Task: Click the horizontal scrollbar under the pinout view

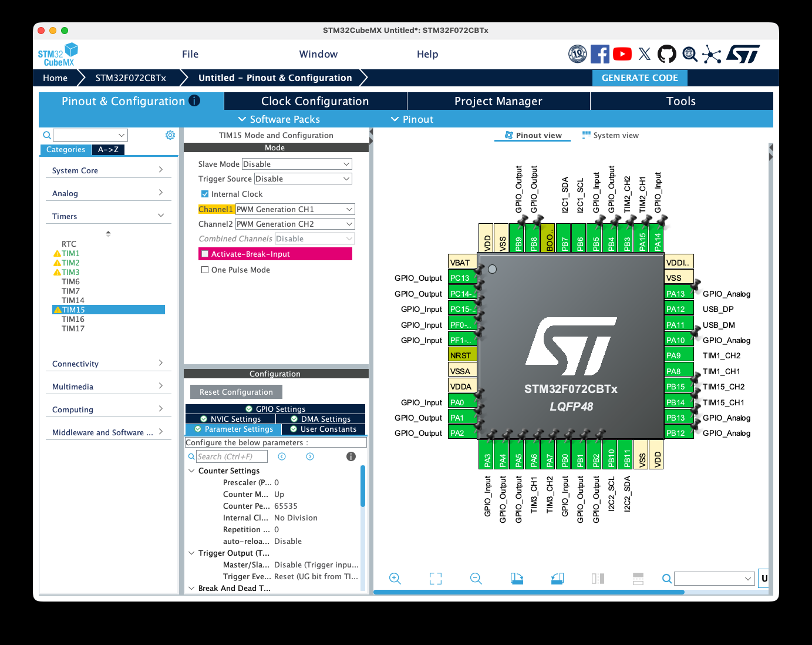Action: click(x=528, y=592)
